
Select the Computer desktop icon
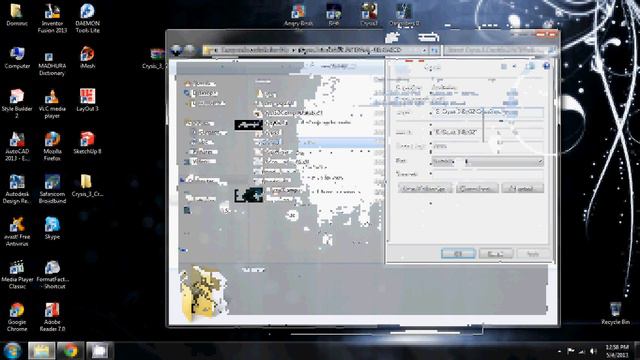point(17,58)
